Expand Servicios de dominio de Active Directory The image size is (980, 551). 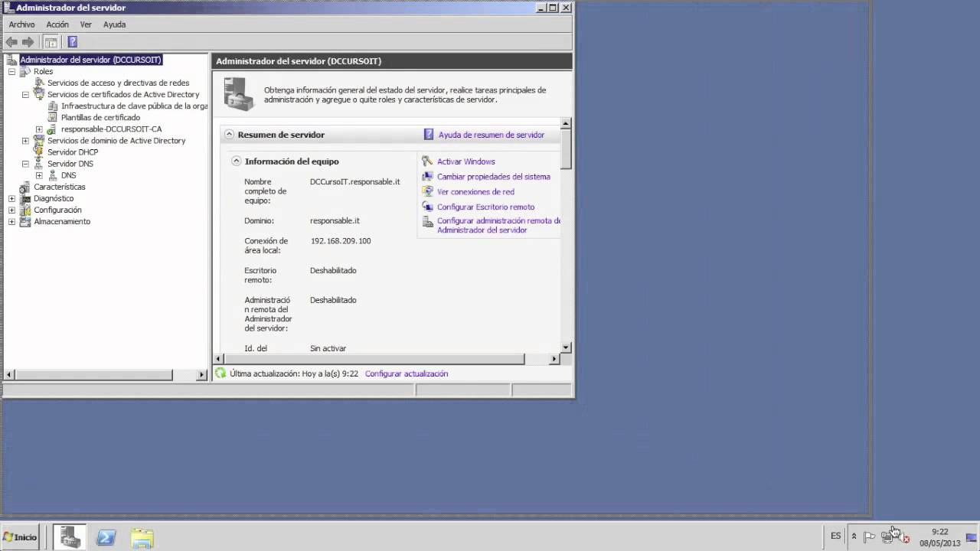tap(25, 141)
